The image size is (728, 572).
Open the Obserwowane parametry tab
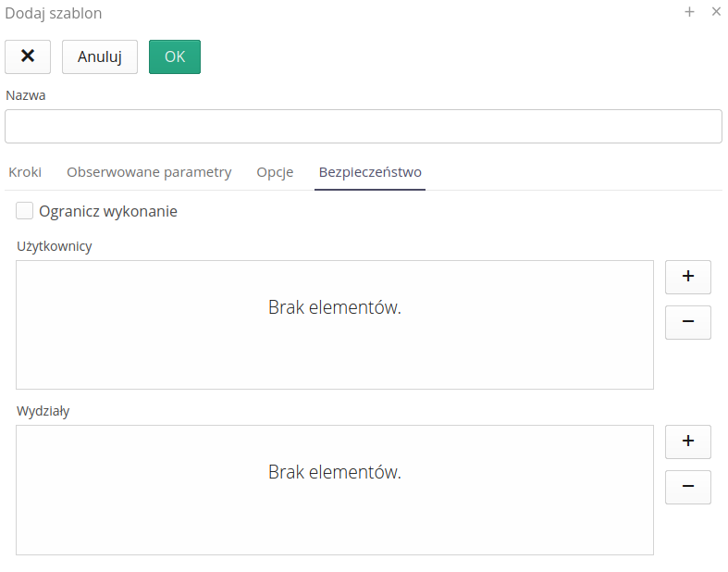149,172
